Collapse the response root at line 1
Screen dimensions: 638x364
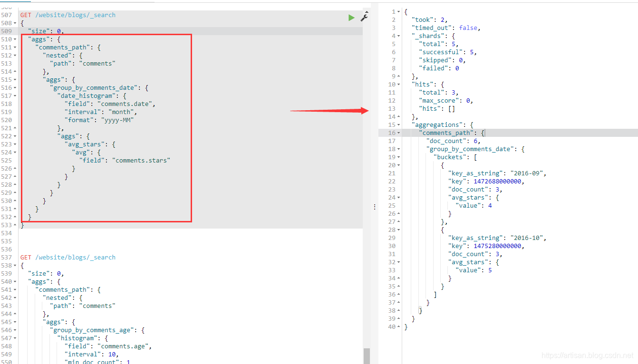coord(398,11)
